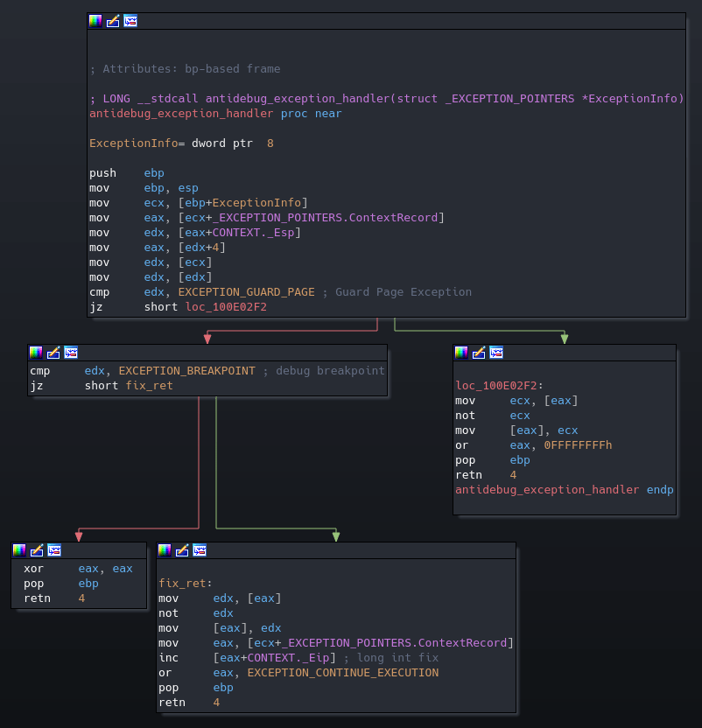This screenshot has height=728, width=702.
Task: Click color icon on fix_ret block
Action: click(x=165, y=550)
